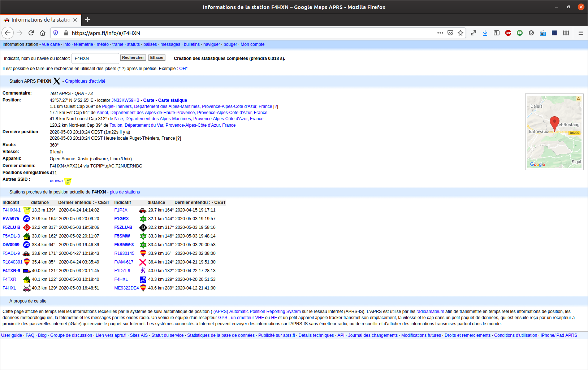Click the Rechercher button

(x=133, y=57)
